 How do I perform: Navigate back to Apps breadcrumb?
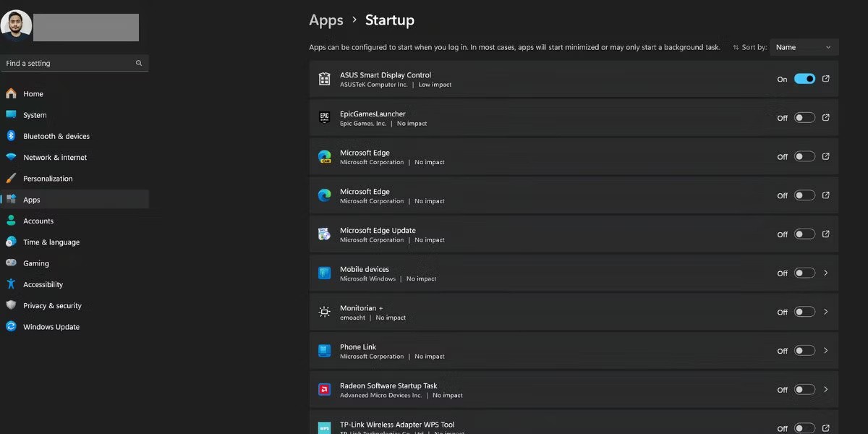tap(326, 20)
